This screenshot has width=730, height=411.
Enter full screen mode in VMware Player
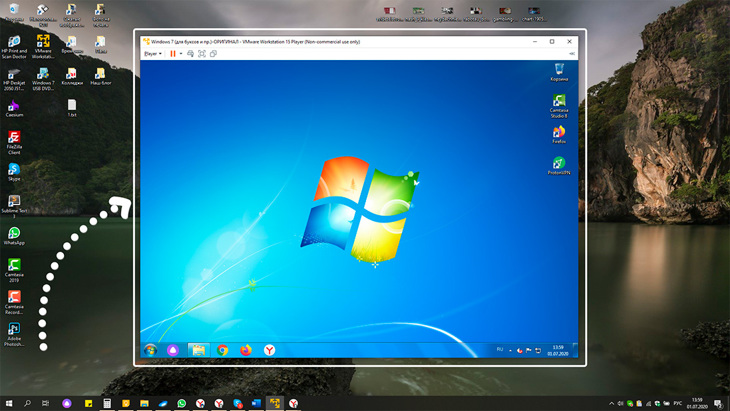coord(202,54)
